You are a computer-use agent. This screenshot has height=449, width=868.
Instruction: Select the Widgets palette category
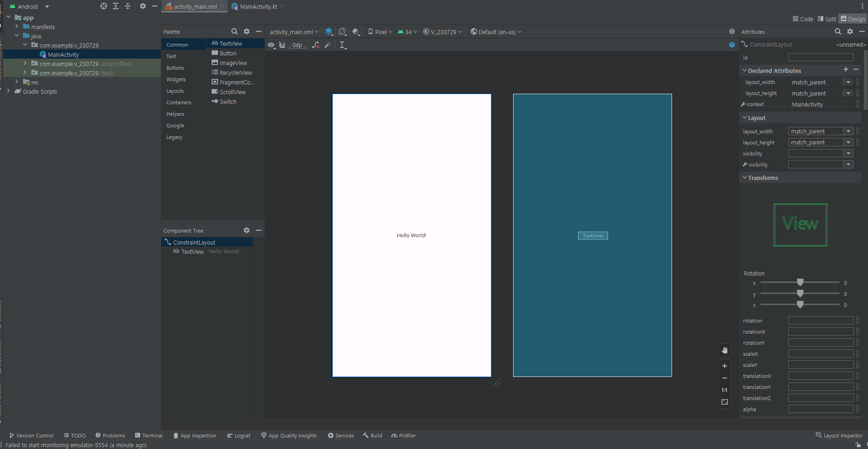coord(176,79)
